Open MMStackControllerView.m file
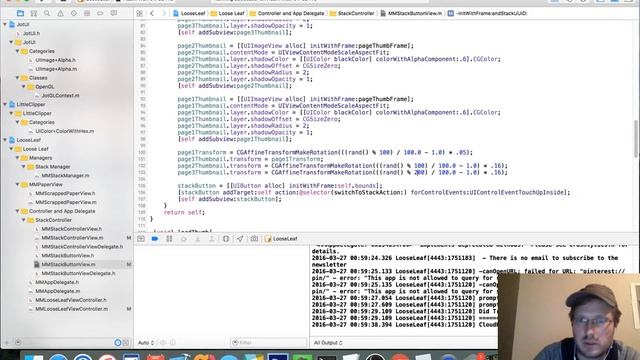Viewport: 640px width, 360px height. coord(72,238)
